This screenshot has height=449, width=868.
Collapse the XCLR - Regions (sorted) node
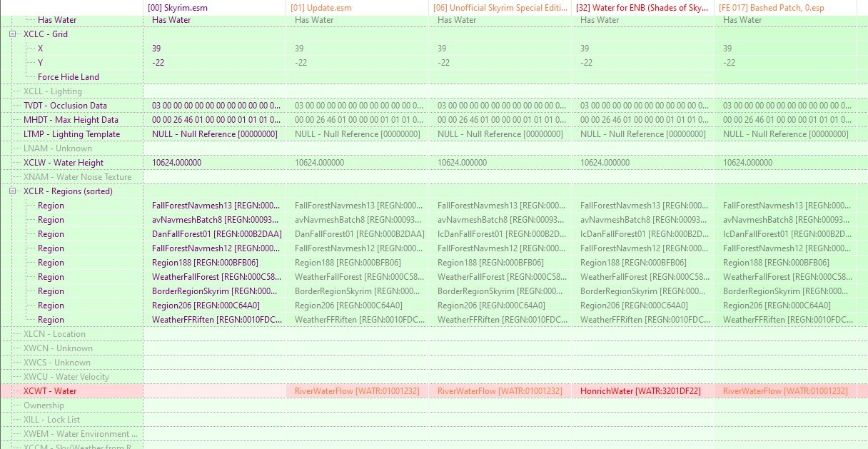point(13,191)
